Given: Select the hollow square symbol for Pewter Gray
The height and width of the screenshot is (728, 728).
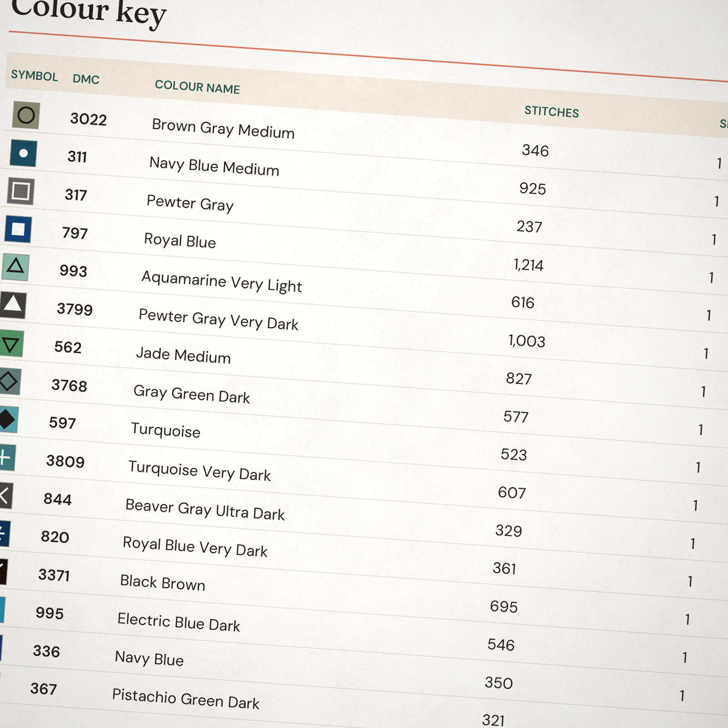Looking at the screenshot, I should point(20,191).
